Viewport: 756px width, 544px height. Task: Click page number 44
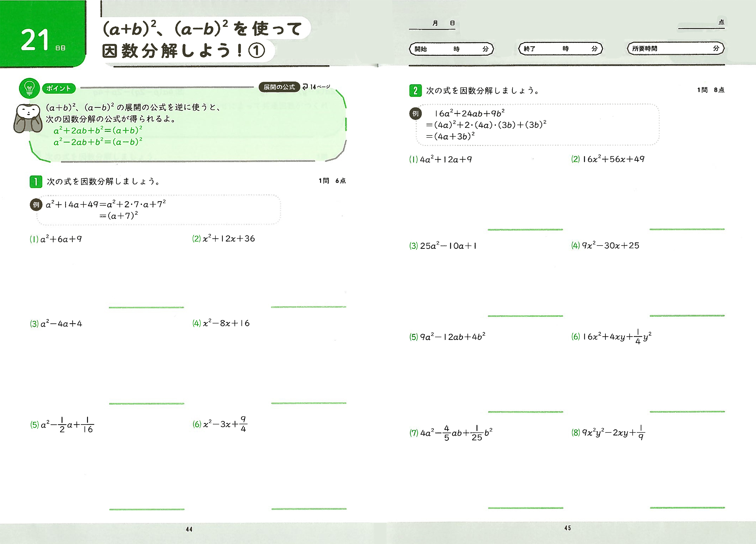tap(189, 529)
